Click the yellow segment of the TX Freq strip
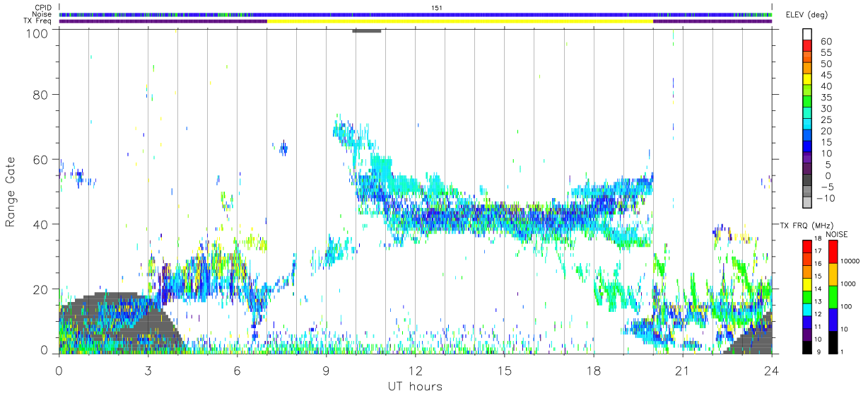The height and width of the screenshot is (401, 868). pos(460,21)
